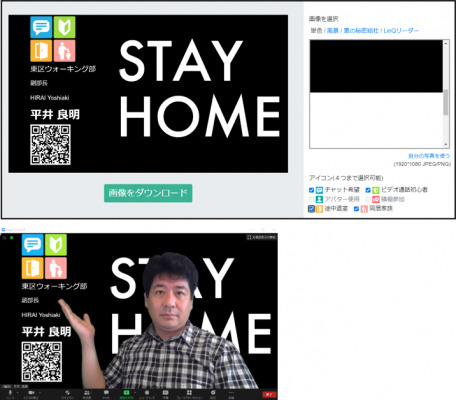456x400 pixels.
Task: Click the Zoom security shield icon
Action: (x=68, y=392)
